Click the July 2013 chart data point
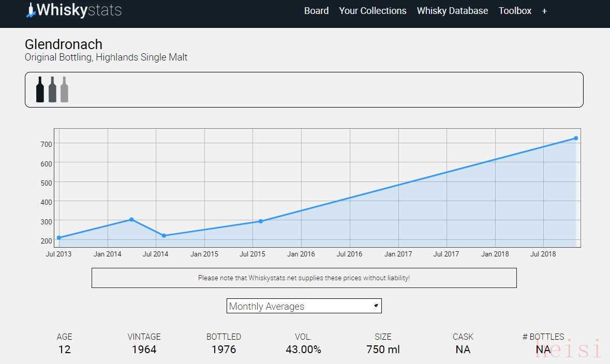The height and width of the screenshot is (364, 610). [x=59, y=238]
